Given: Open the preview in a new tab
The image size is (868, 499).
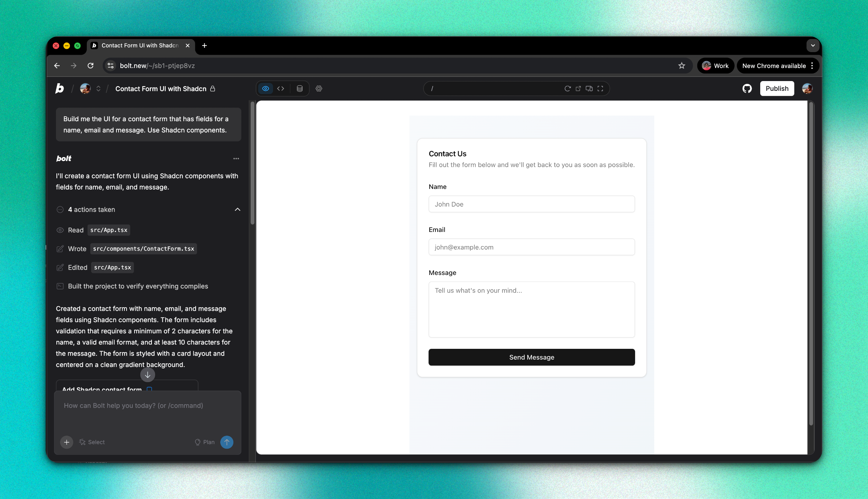Looking at the screenshot, I should pyautogui.click(x=578, y=88).
